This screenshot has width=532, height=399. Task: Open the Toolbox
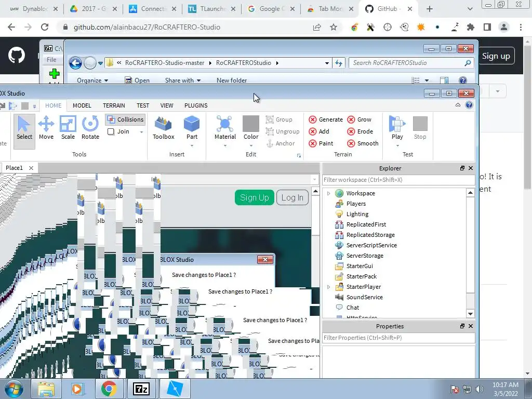click(x=163, y=128)
